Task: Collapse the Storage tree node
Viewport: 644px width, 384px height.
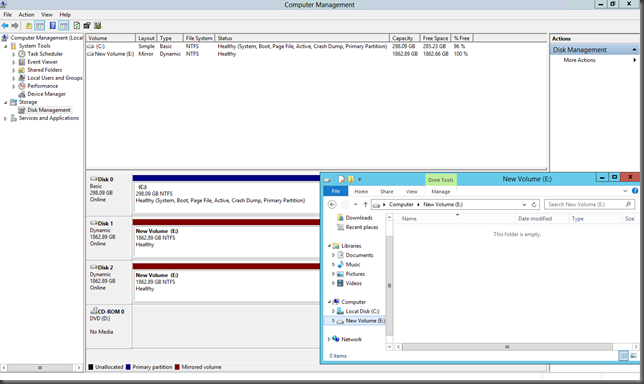Action: tap(6, 102)
